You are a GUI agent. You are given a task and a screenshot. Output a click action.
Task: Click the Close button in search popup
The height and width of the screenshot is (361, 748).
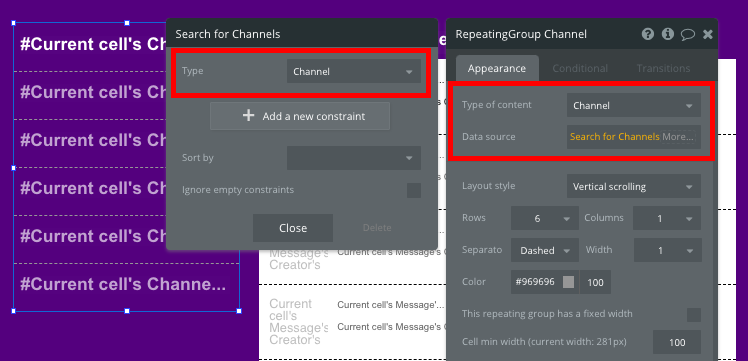pyautogui.click(x=293, y=228)
